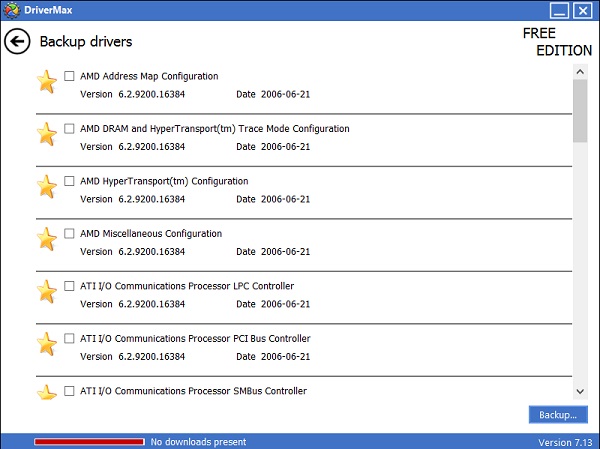The width and height of the screenshot is (600, 449).
Task: Close the DriverMax window
Action: [x=582, y=10]
